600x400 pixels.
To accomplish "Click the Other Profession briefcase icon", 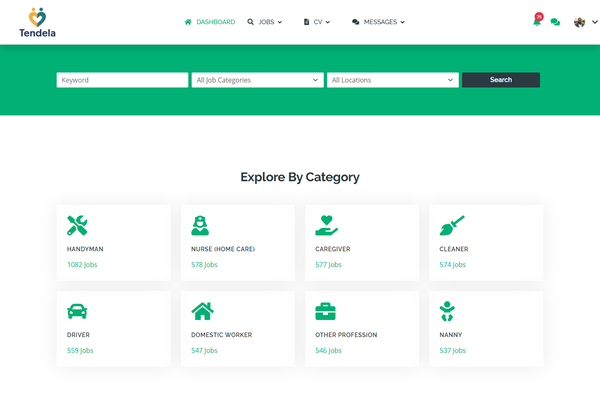I will [x=326, y=310].
